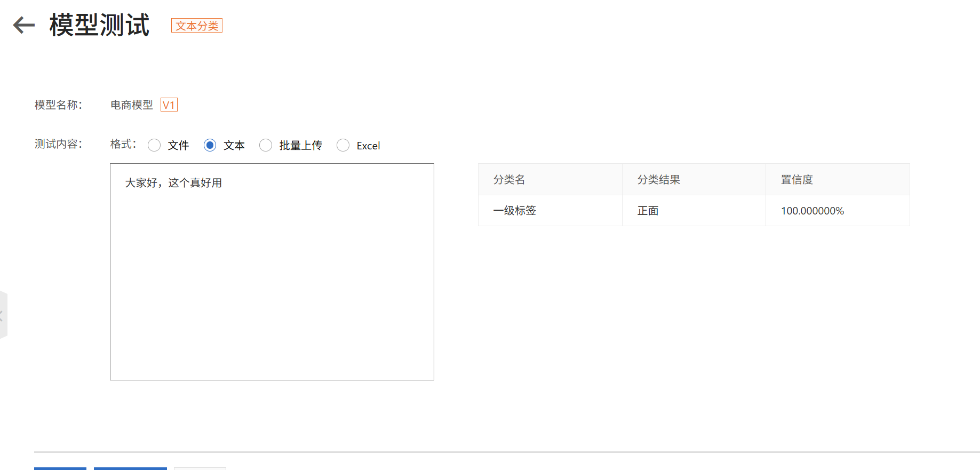Switch format to Excel radio option
Image resolution: width=980 pixels, height=470 pixels.
(x=343, y=145)
